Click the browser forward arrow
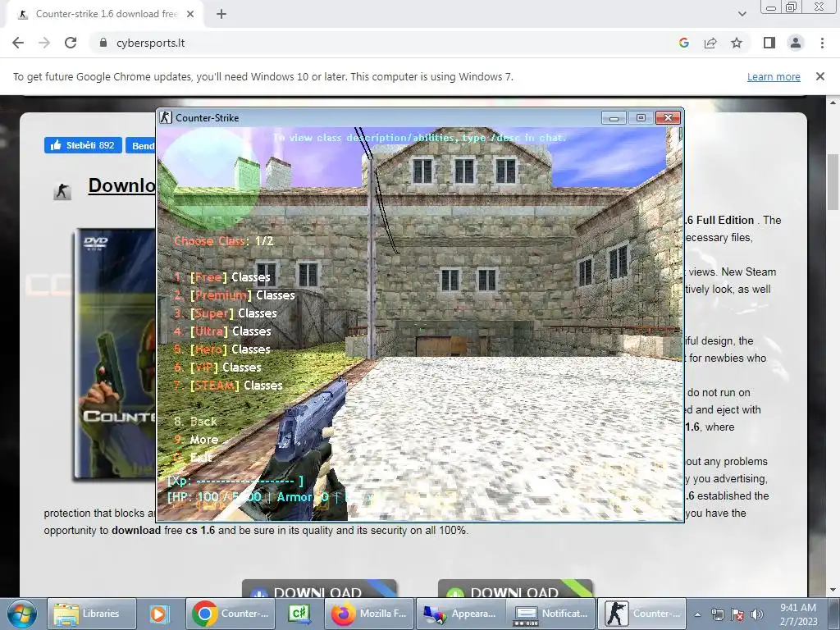 tap(44, 43)
